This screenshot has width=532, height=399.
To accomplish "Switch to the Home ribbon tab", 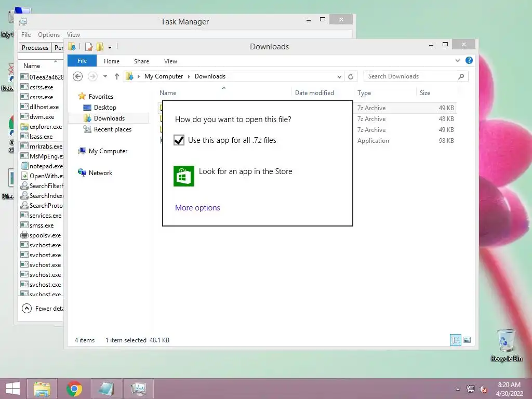I will 112,61.
